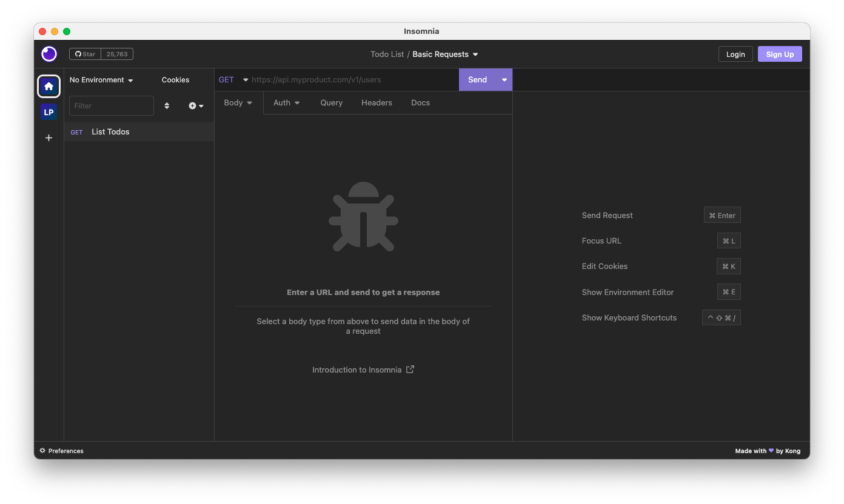
Task: Open the Insomnia home dashboard icon
Action: point(49,86)
